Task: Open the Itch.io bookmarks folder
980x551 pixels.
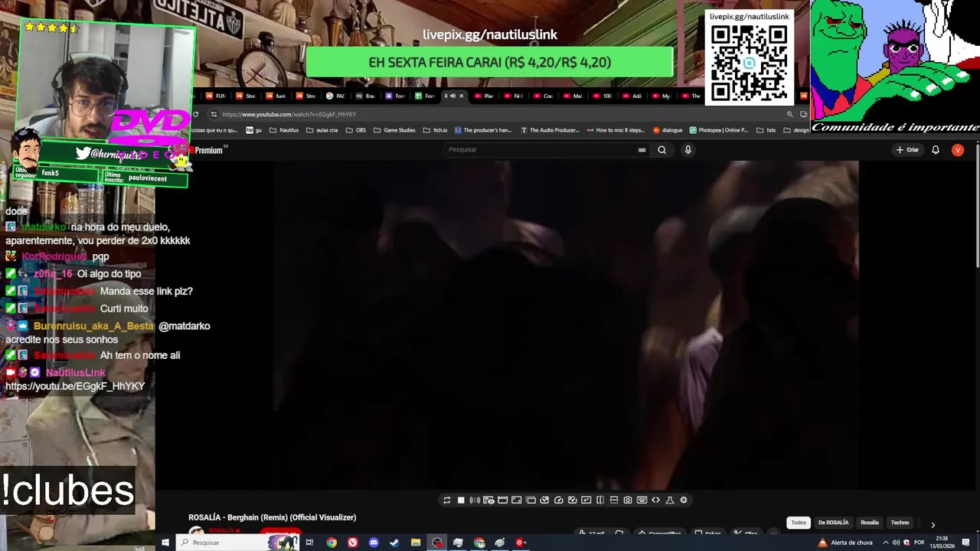Action: pos(435,130)
